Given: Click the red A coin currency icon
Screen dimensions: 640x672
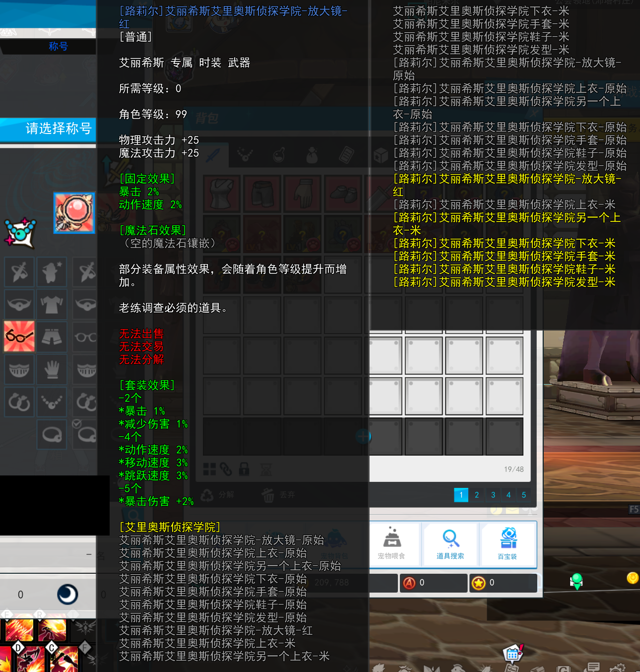Looking at the screenshot, I should click(x=409, y=583).
